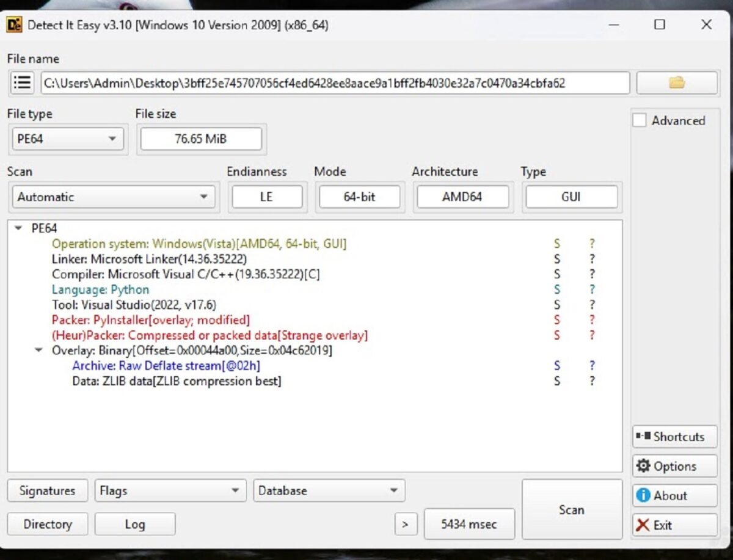Select the Compiler Microsoft Visual C/C++ row
Viewport: 733px width, 560px height.
tap(186, 274)
